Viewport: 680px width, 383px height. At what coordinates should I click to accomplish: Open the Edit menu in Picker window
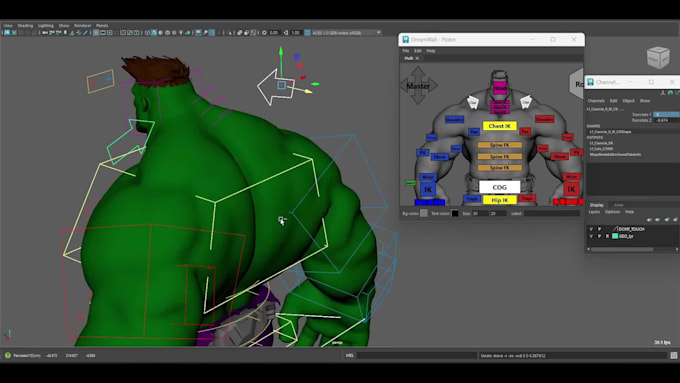(417, 51)
